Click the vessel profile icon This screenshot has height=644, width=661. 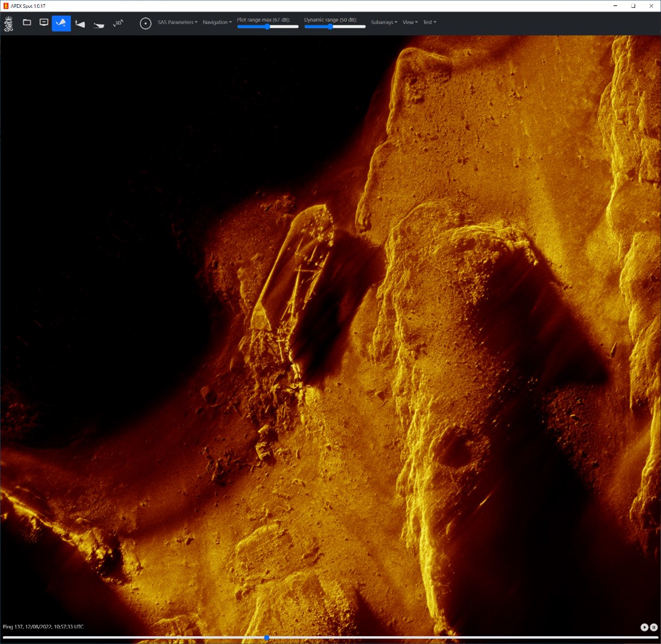99,25
